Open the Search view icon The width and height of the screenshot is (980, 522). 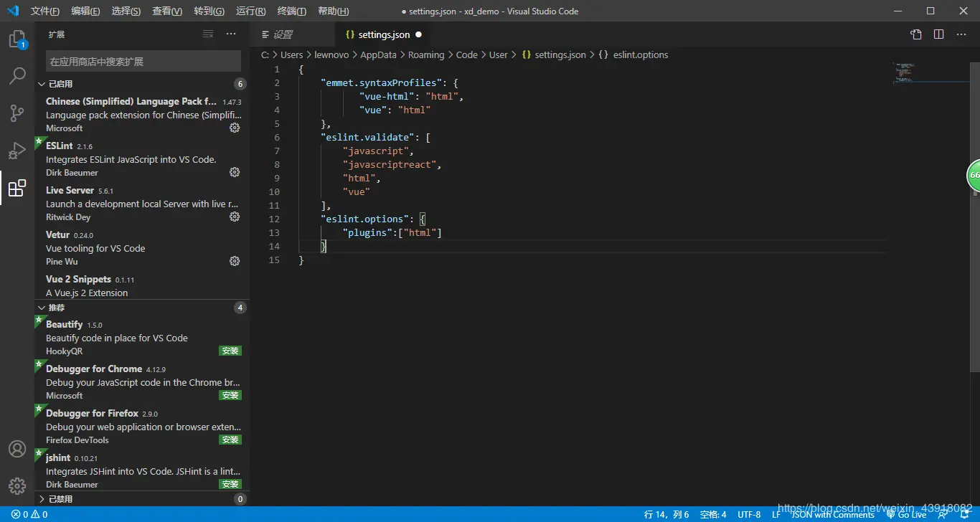17,76
